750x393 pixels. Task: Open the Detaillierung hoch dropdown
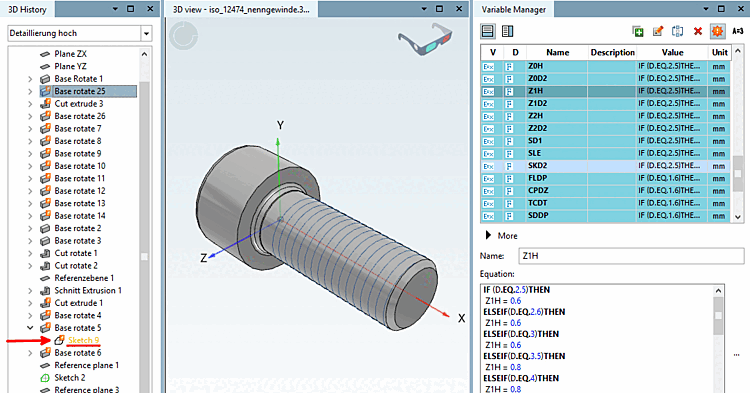coord(146,33)
